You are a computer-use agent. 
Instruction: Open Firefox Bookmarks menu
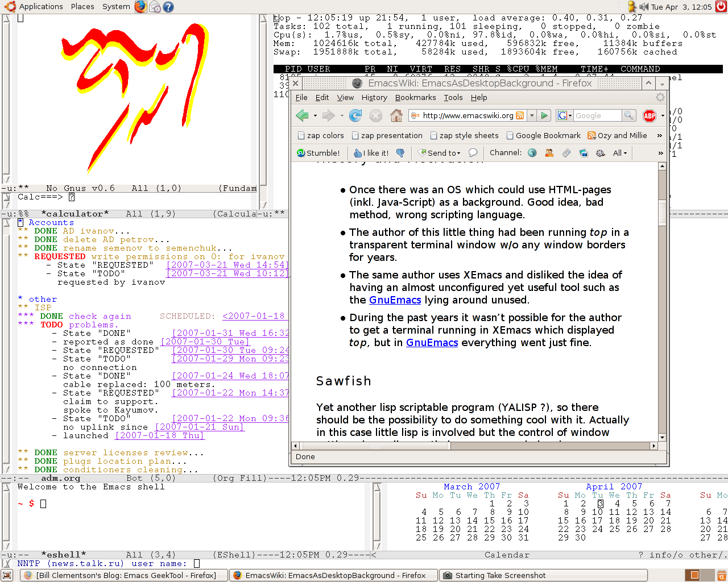(x=415, y=97)
